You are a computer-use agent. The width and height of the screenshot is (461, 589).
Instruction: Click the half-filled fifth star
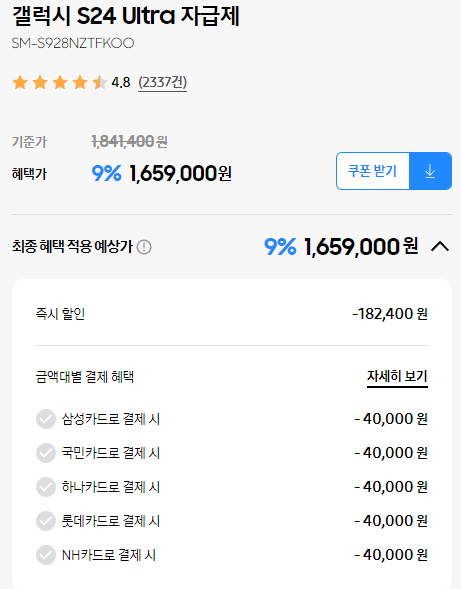100,82
